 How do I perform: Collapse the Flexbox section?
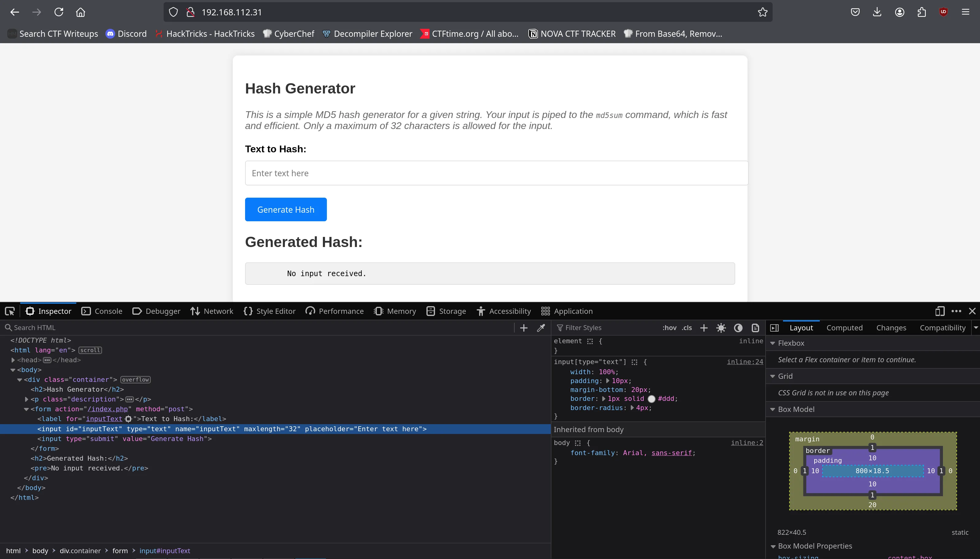click(x=773, y=343)
